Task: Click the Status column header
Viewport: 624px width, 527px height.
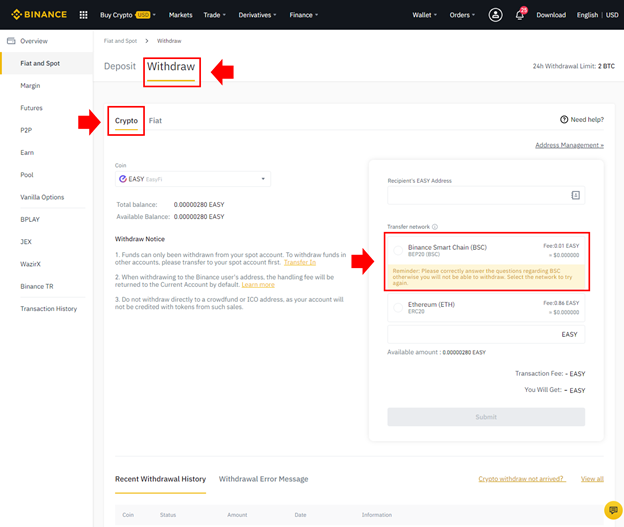Action: click(168, 515)
